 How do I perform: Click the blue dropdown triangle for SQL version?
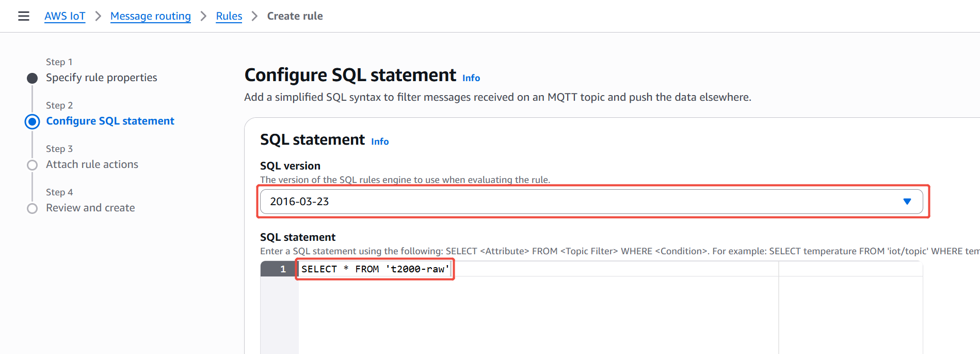(x=907, y=202)
